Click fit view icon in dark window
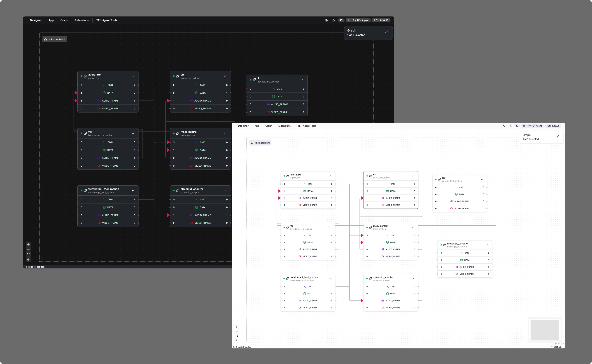 28,254
